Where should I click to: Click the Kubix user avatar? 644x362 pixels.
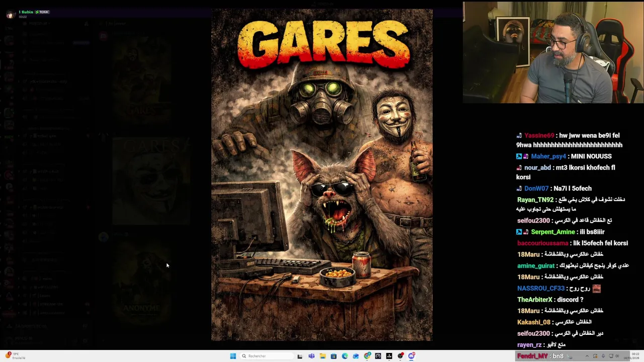10,14
